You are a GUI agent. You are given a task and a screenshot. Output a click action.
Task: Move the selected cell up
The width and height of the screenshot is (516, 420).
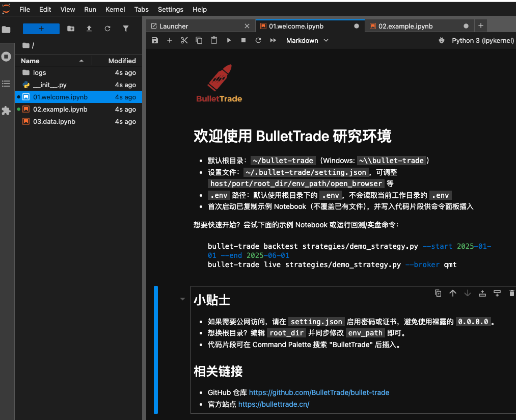point(453,293)
